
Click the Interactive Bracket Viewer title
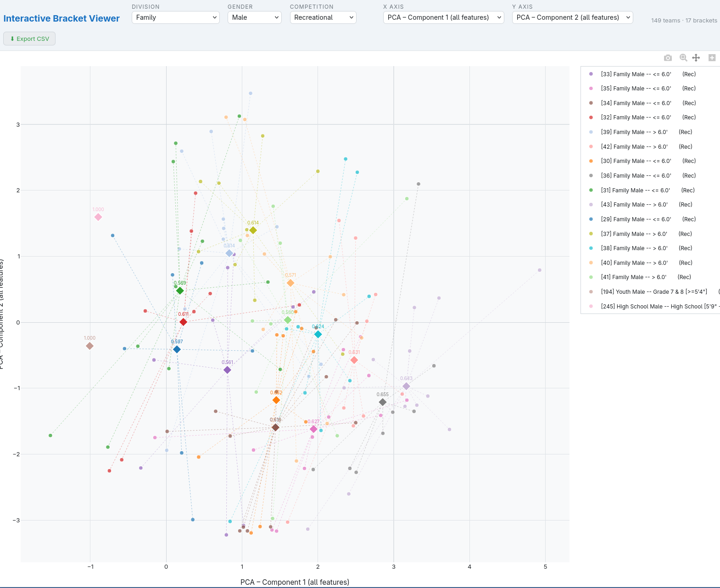point(61,18)
